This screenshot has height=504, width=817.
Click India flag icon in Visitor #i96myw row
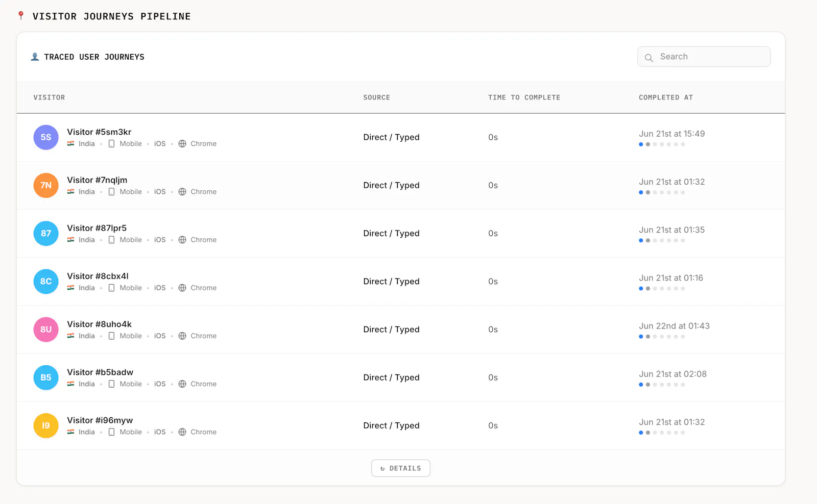pos(71,432)
